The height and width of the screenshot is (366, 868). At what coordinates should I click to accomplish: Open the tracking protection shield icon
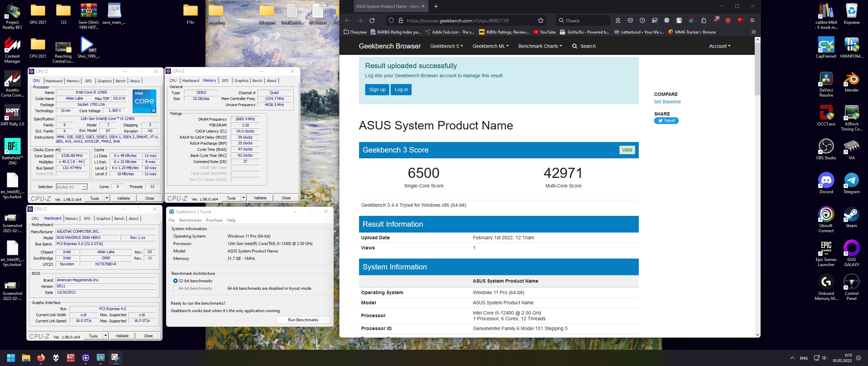pos(391,21)
